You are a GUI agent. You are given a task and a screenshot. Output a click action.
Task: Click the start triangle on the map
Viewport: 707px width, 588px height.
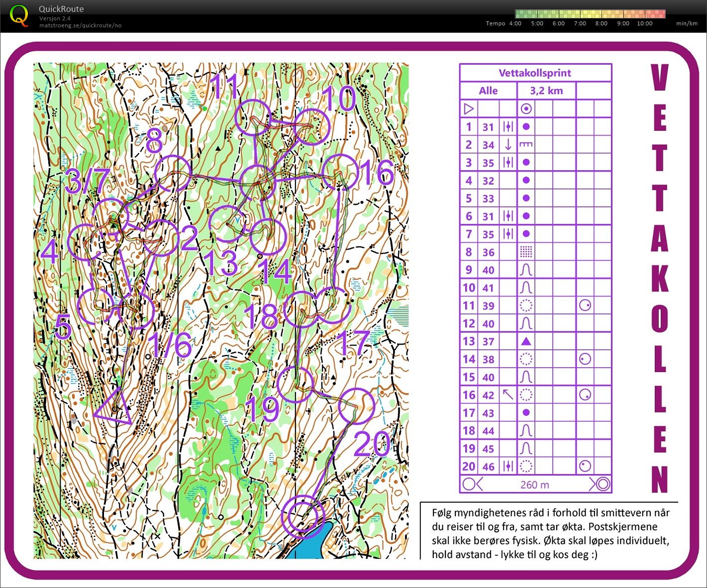[115, 408]
